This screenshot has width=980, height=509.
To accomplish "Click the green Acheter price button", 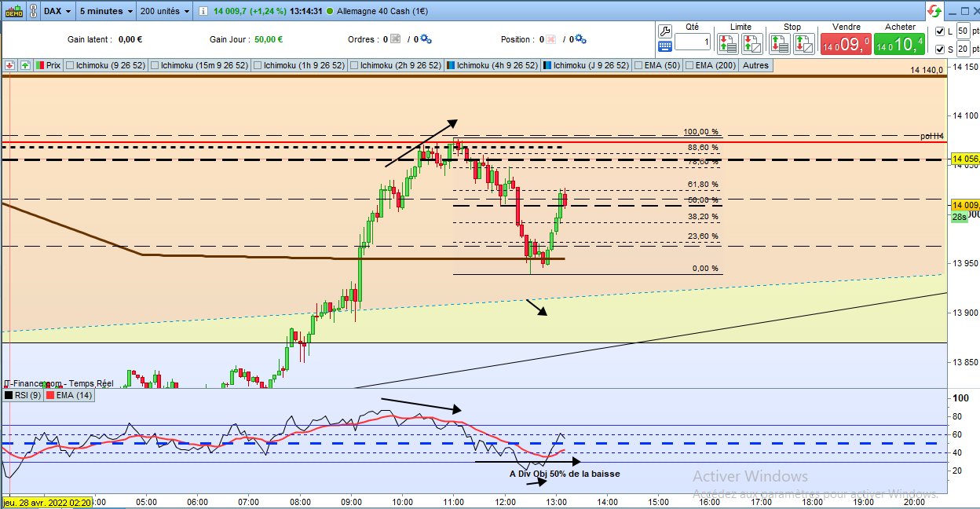I will click(x=899, y=43).
